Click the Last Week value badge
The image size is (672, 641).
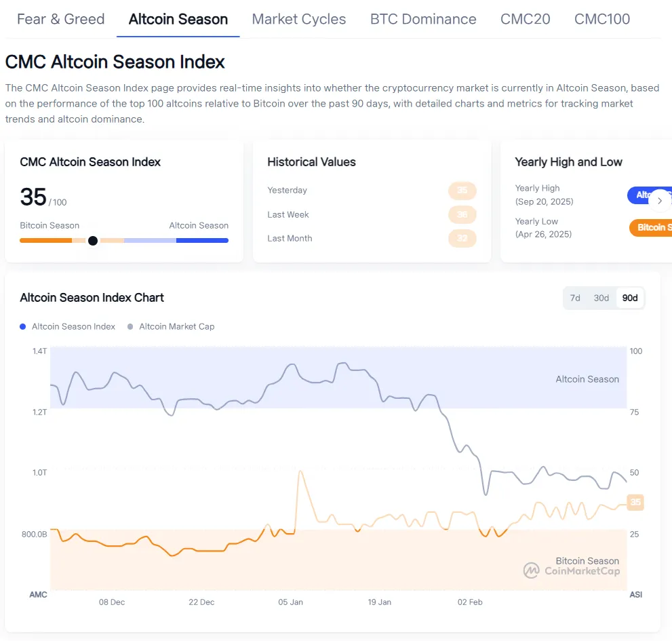pos(462,214)
